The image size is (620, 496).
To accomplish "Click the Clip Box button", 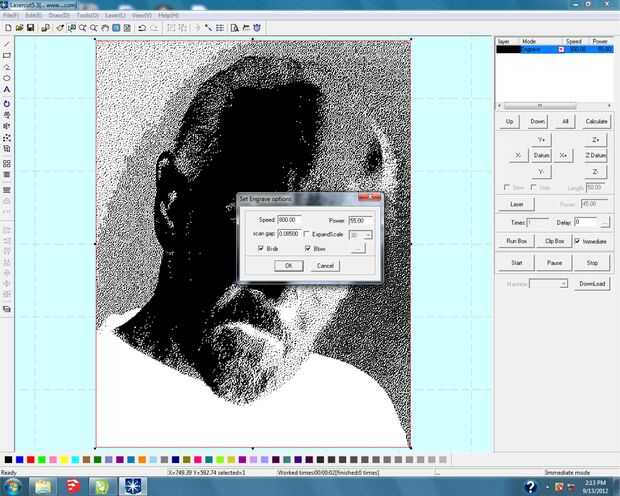I will coord(554,241).
